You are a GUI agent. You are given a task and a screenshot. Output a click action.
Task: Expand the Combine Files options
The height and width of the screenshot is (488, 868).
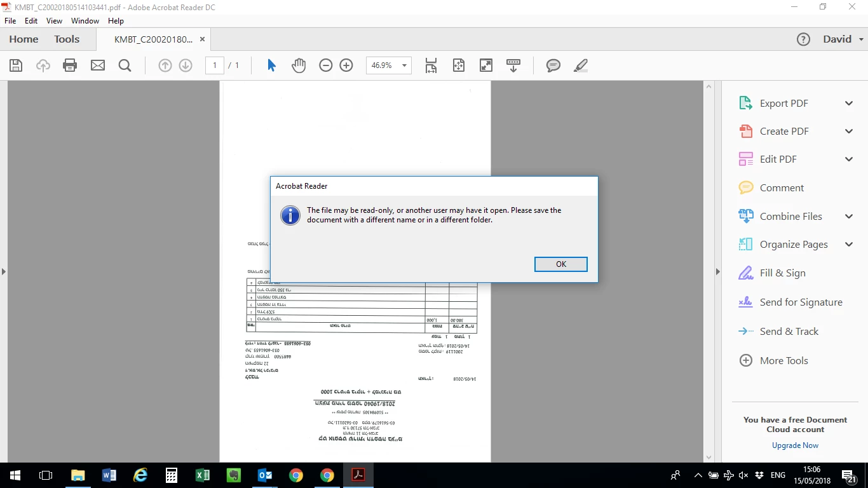coord(849,217)
